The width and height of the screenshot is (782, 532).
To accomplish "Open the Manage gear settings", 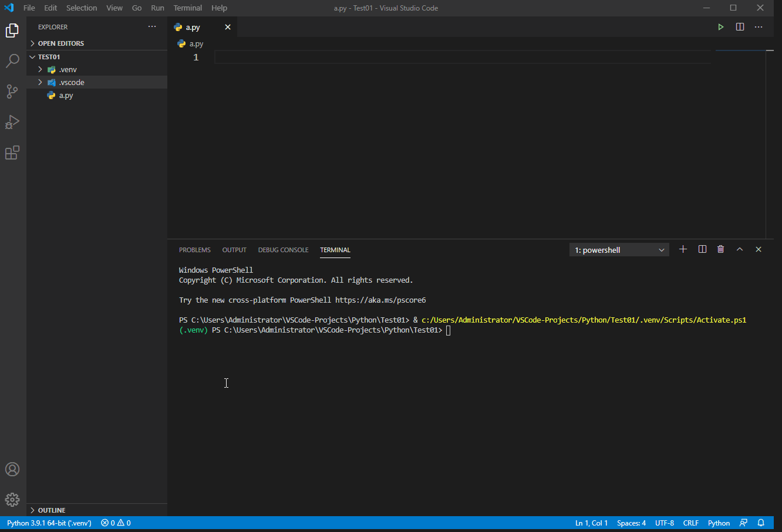I will (12, 500).
